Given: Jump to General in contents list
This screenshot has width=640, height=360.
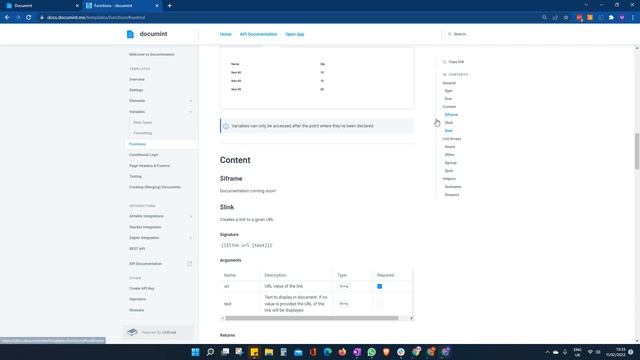Looking at the screenshot, I should pos(449,83).
